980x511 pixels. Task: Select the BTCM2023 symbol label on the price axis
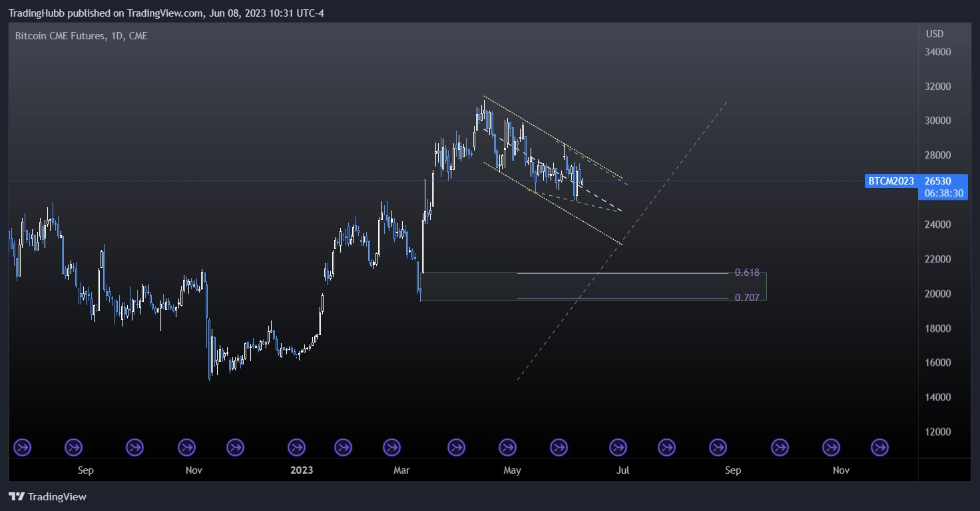(x=891, y=181)
